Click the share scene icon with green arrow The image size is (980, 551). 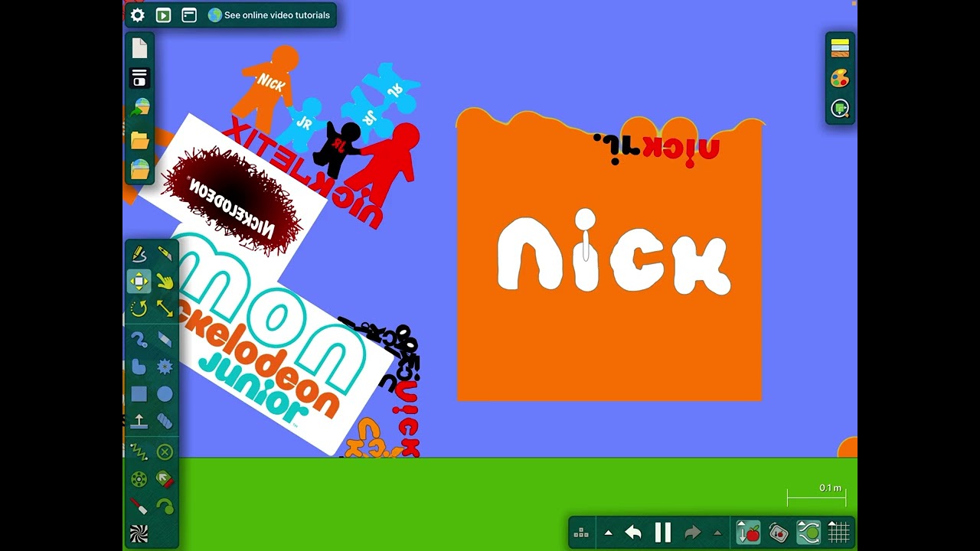[x=139, y=108]
